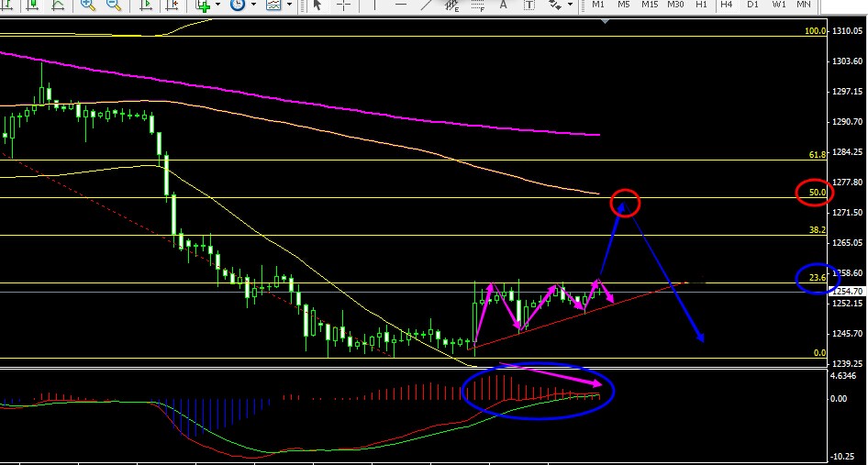The width and height of the screenshot is (868, 465).
Task: Switch timeframe to M30
Action: click(675, 5)
